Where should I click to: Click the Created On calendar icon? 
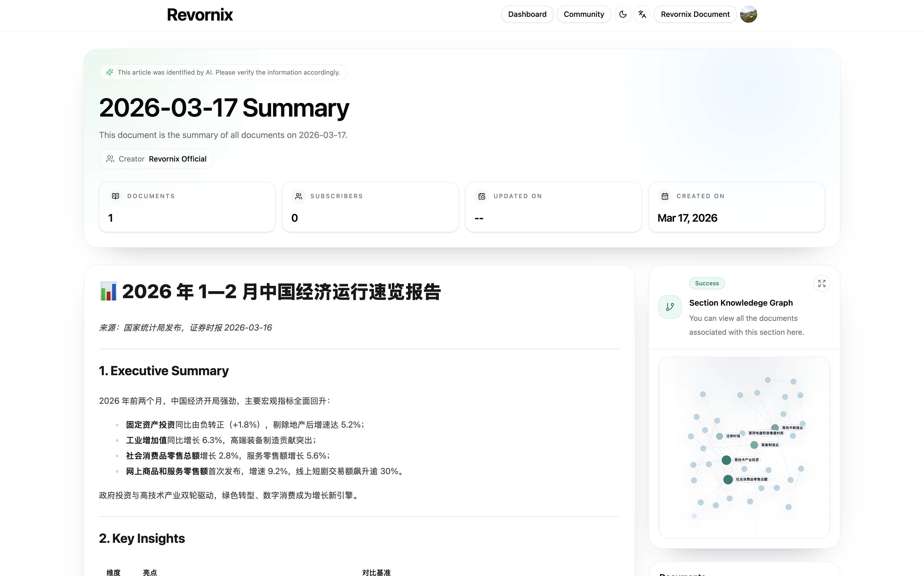click(x=665, y=196)
